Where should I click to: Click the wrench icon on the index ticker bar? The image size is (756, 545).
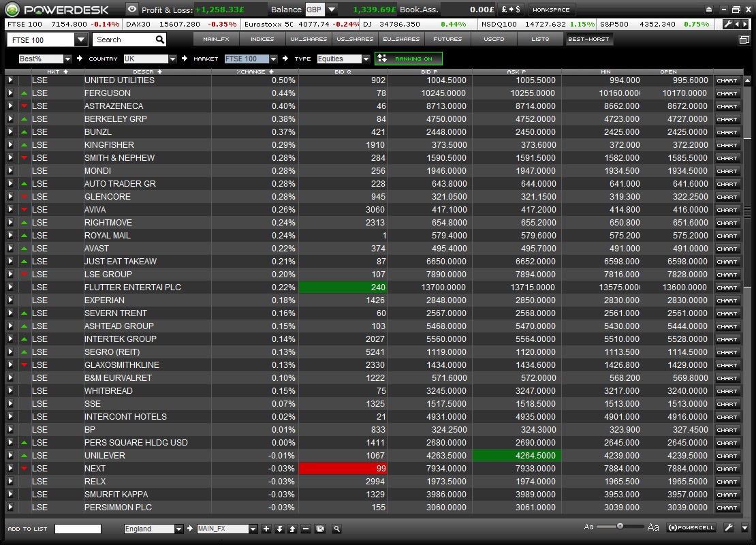[x=727, y=24]
